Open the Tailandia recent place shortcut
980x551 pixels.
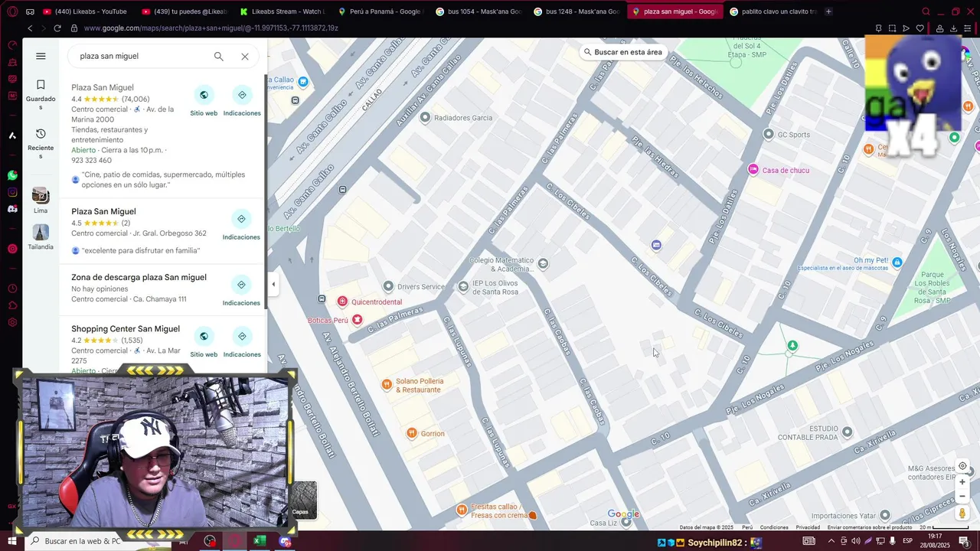pos(41,237)
